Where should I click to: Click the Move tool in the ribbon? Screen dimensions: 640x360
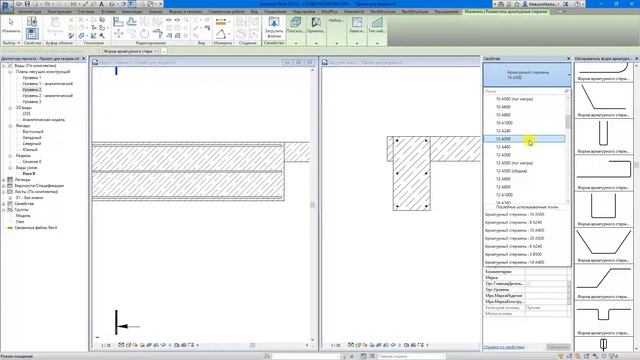pos(118,34)
